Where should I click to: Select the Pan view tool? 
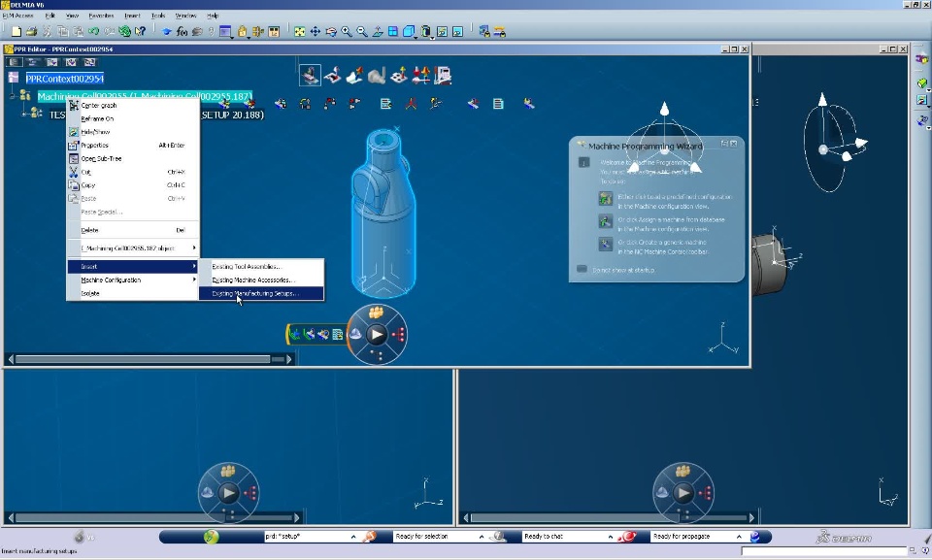pyautogui.click(x=315, y=31)
